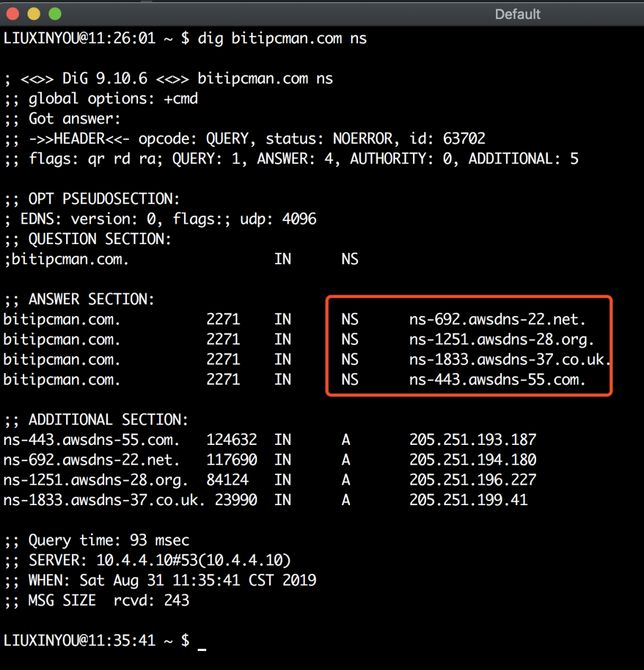Image resolution: width=644 pixels, height=670 pixels.
Task: Click "ADDITIONAL: 5" in the flags line
Action: pos(524,159)
